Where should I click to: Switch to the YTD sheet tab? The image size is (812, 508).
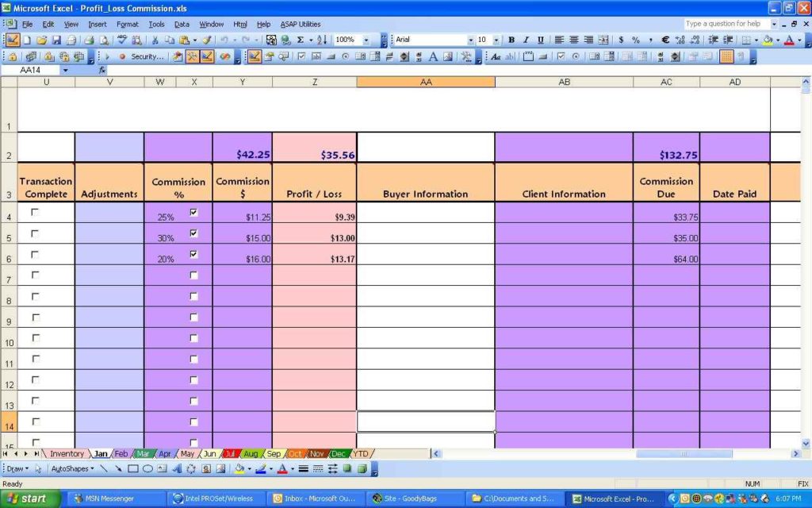pyautogui.click(x=361, y=453)
